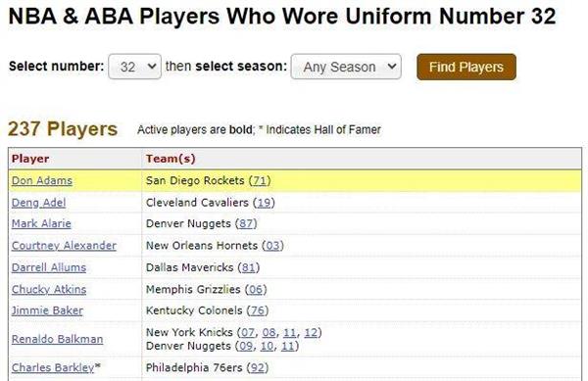Open the uniform number 32 dropdown
Viewport: 588px width, 381px height.
click(x=134, y=67)
